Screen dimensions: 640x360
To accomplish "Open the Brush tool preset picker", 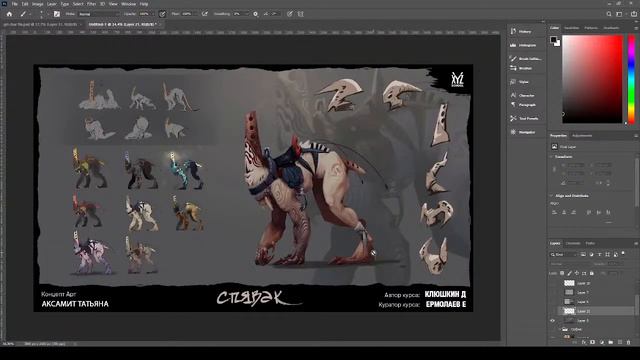I will click(x=25, y=14).
